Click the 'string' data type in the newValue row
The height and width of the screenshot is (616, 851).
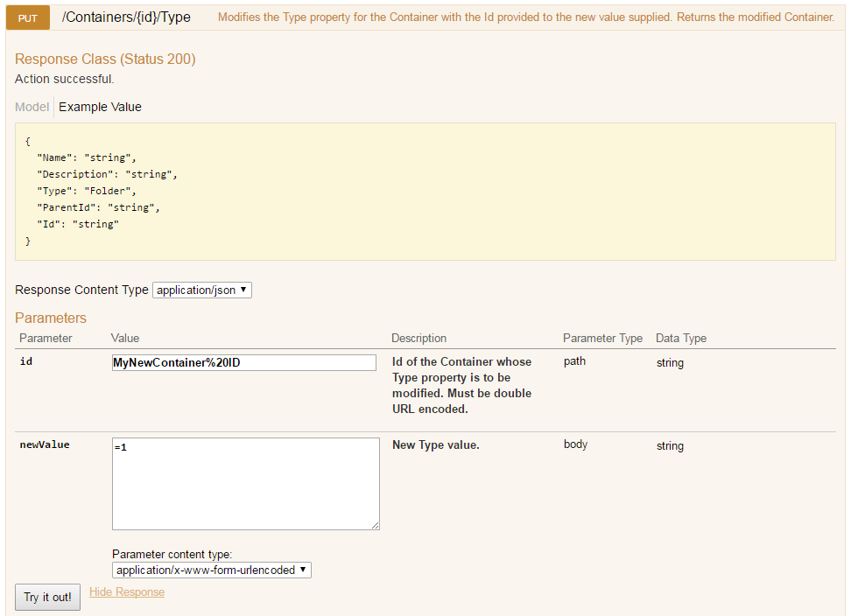click(671, 445)
